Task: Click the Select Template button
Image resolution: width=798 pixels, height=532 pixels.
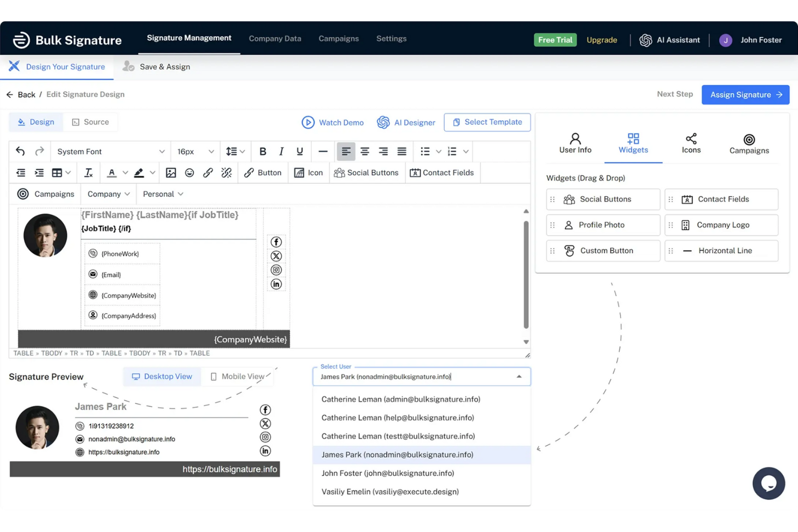Action: [x=487, y=122]
